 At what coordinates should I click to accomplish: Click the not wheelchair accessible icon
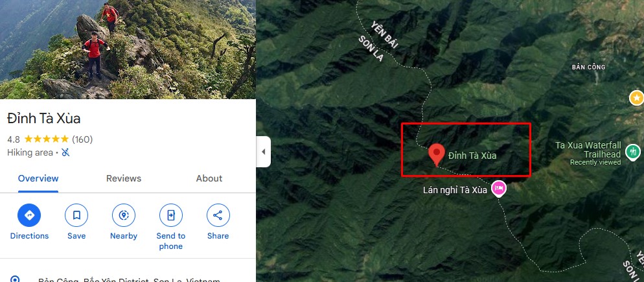pos(65,152)
